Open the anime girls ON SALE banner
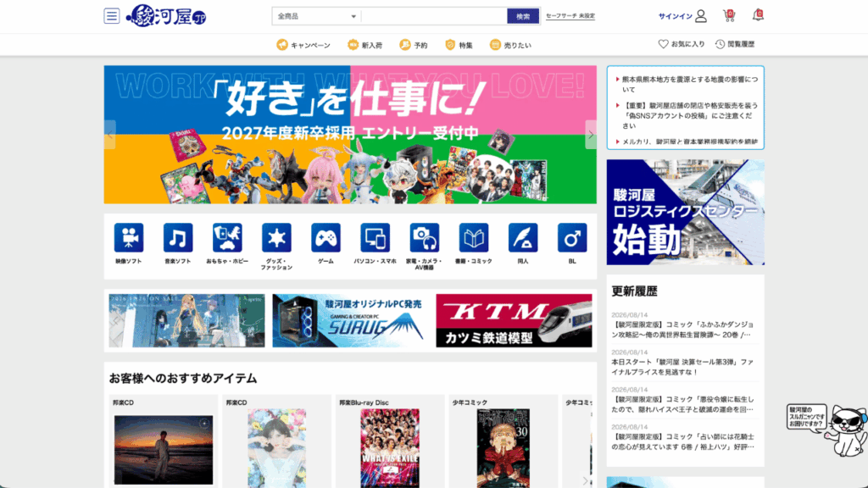The width and height of the screenshot is (868, 488). [186, 321]
